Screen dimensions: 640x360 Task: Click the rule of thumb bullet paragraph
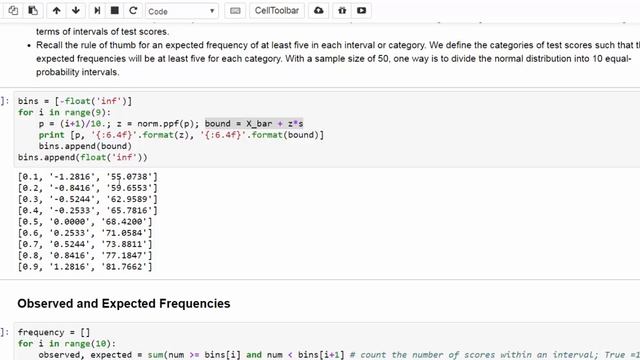pyautogui.click(x=338, y=58)
